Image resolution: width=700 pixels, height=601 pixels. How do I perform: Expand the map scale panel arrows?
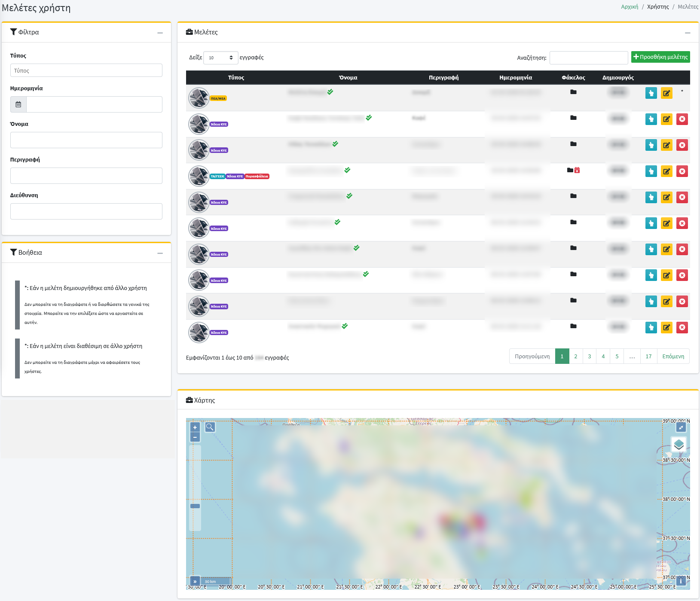(x=195, y=581)
